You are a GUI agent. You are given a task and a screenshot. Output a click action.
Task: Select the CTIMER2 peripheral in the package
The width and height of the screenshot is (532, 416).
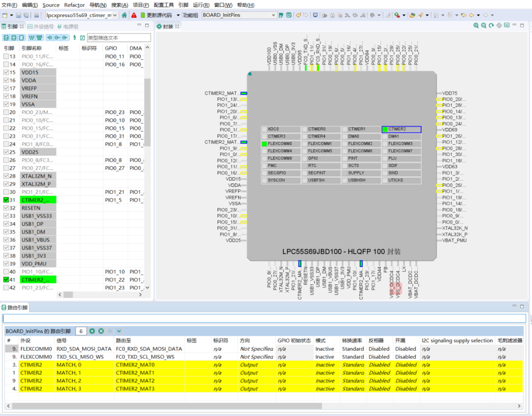click(x=401, y=129)
